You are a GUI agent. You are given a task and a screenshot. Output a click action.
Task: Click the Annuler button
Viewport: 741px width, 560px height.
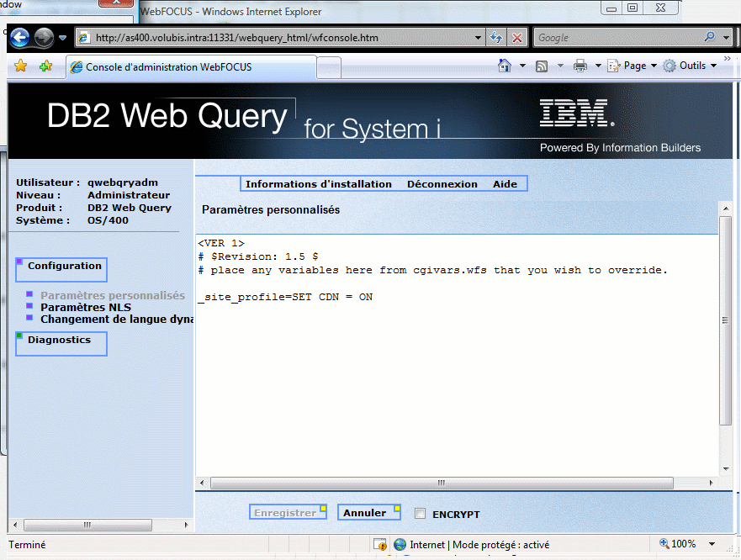pyautogui.click(x=369, y=512)
